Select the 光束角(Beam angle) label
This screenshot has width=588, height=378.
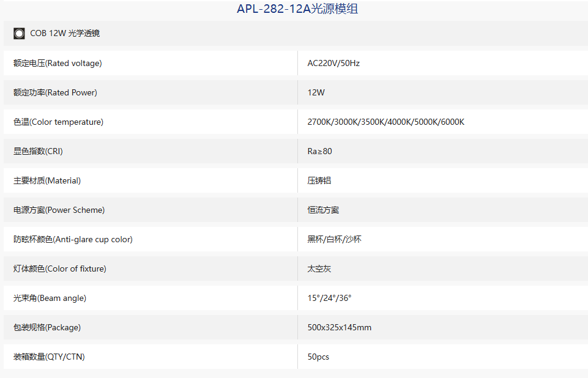50,298
